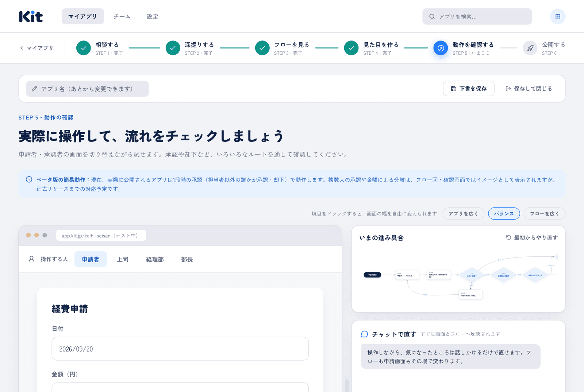
Task: Click 保存して閉じる button
Action: point(529,89)
